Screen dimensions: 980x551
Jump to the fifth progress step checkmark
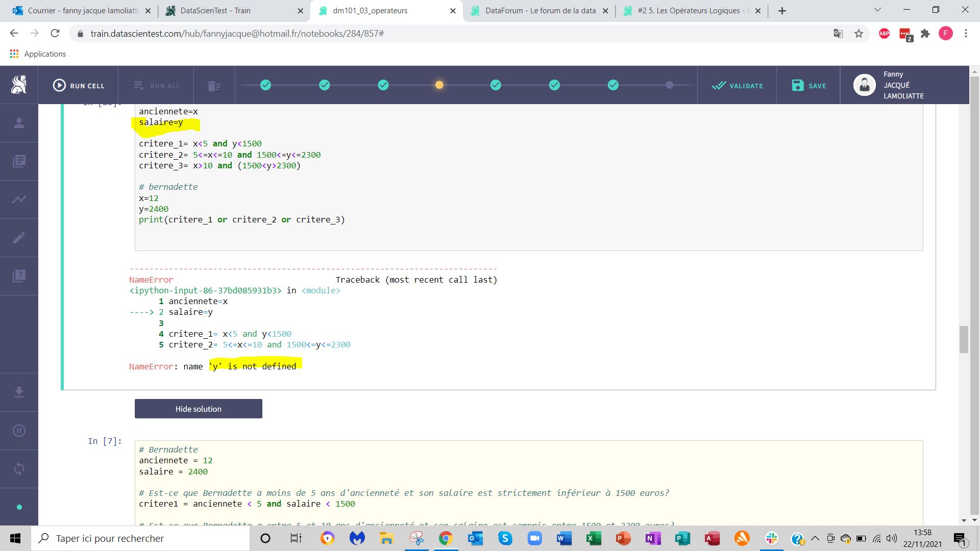point(496,85)
